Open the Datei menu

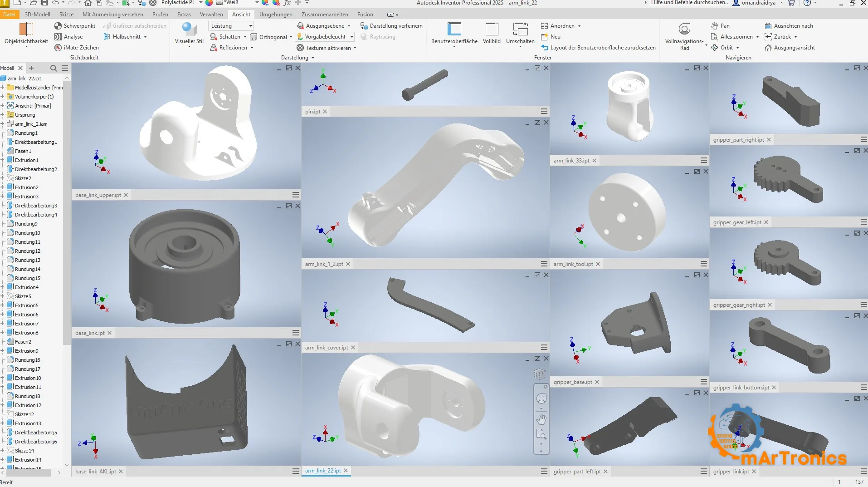point(9,15)
